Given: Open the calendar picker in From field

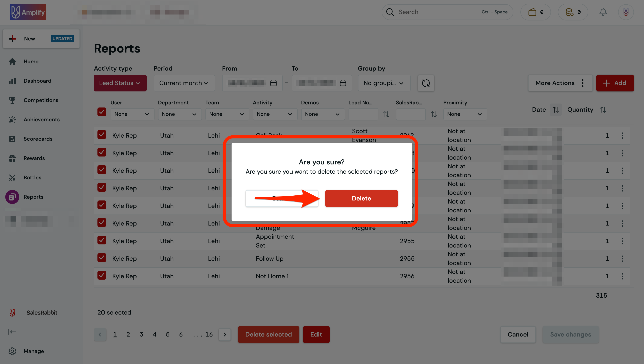Looking at the screenshot, I should click(273, 83).
